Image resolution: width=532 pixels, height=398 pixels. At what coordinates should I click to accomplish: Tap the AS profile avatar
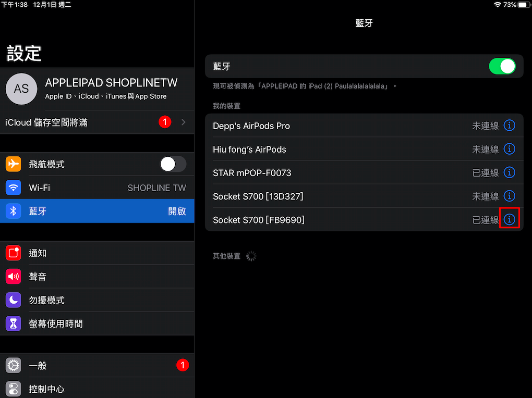click(21, 89)
